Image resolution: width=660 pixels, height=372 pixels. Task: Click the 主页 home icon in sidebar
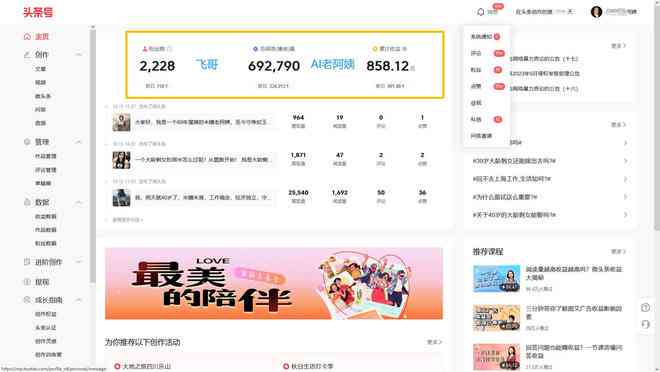coord(27,37)
